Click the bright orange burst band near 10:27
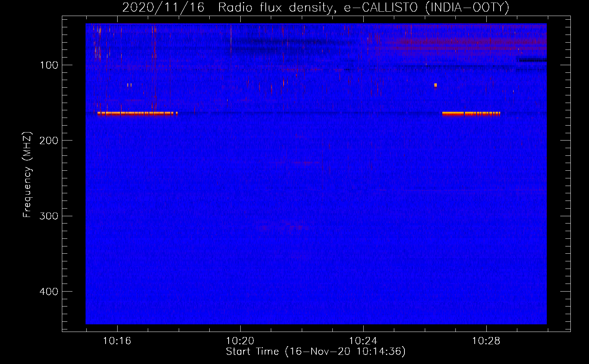 (x=471, y=114)
